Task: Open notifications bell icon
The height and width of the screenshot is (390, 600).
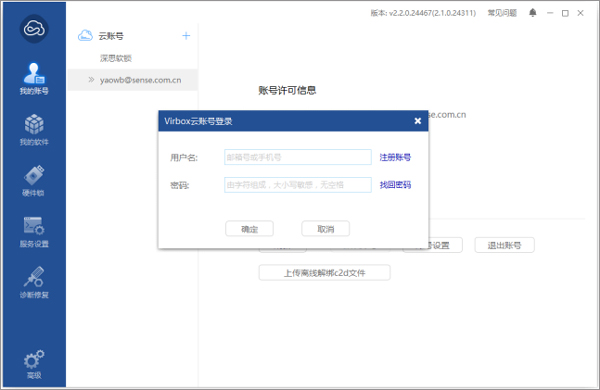Action: pyautogui.click(x=533, y=13)
